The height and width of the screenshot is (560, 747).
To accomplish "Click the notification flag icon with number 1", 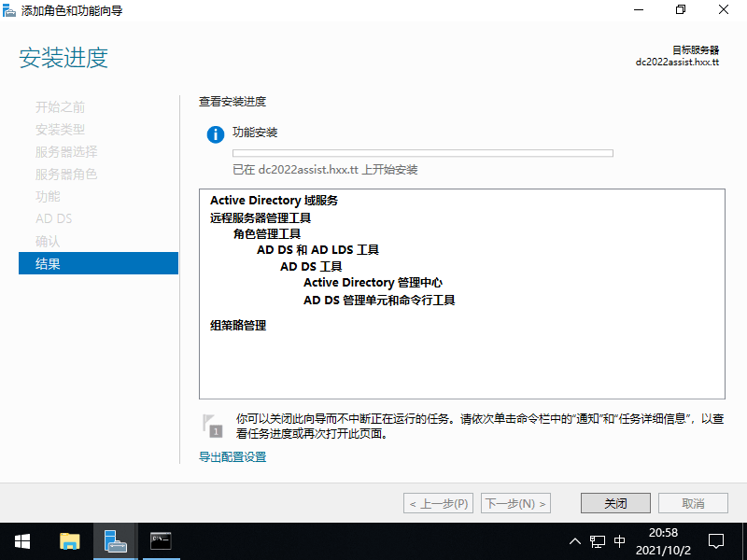I will (213, 426).
